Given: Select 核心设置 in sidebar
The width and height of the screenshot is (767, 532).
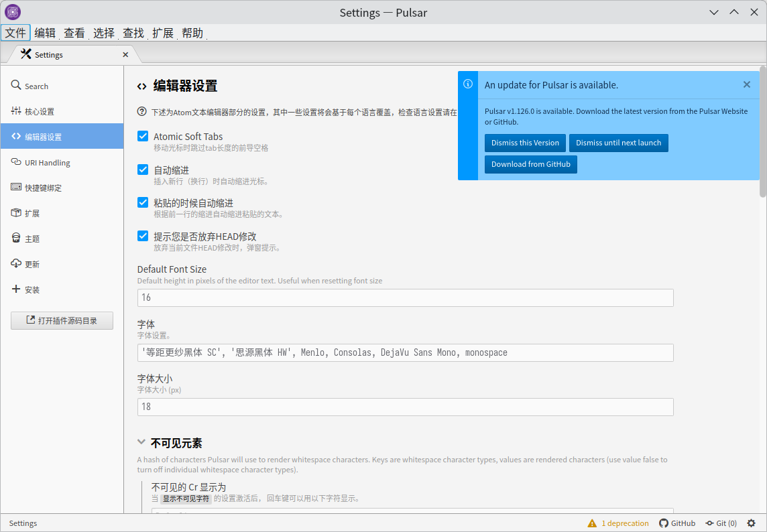Looking at the screenshot, I should tap(62, 111).
